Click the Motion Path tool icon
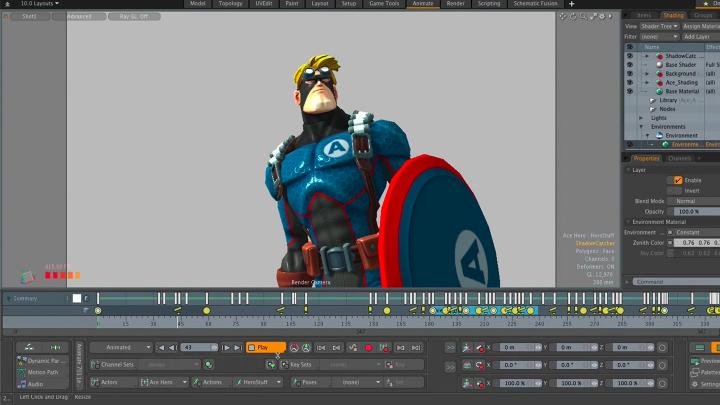This screenshot has width=720, height=405. (x=21, y=372)
